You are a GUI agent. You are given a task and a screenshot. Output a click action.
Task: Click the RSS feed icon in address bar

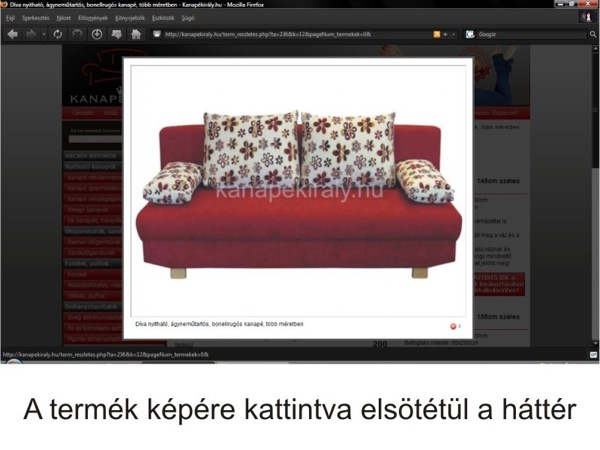pos(436,34)
